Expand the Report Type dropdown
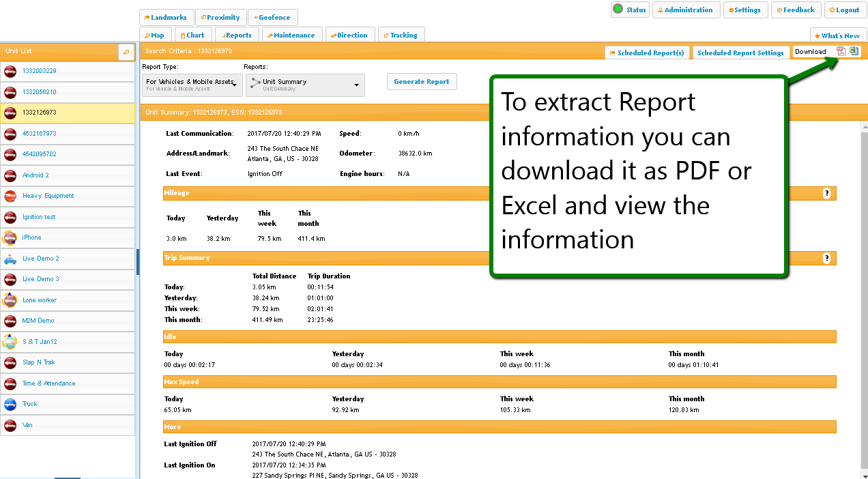868x479 pixels. tap(192, 85)
